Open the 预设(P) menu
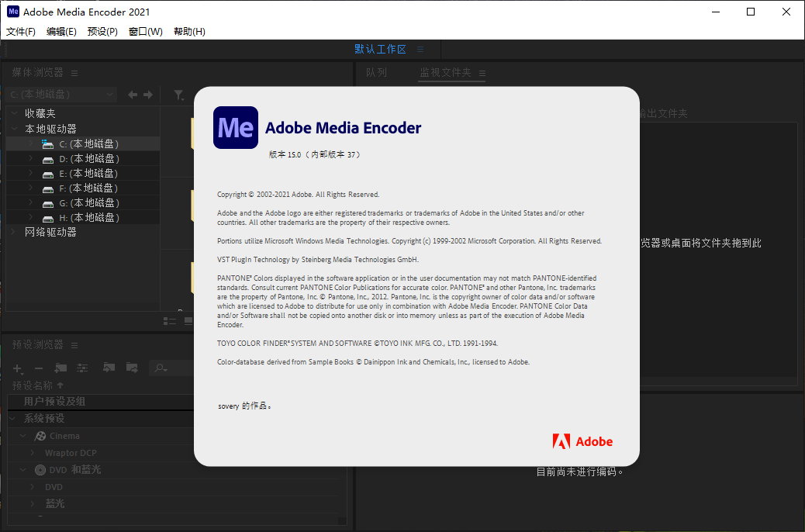This screenshot has width=805, height=532. coord(102,32)
